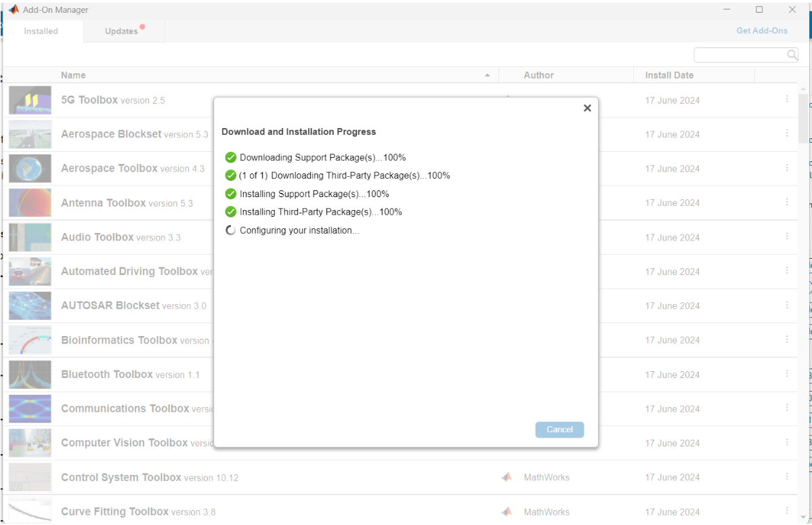This screenshot has width=812, height=525.
Task: Click the Control System Toolbox thumbnail
Action: tap(30, 477)
